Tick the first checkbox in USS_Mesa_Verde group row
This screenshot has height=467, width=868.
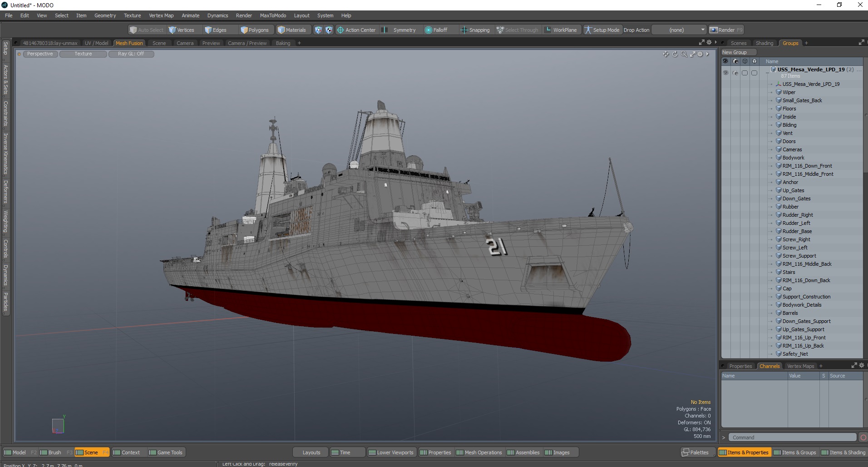[x=745, y=73]
